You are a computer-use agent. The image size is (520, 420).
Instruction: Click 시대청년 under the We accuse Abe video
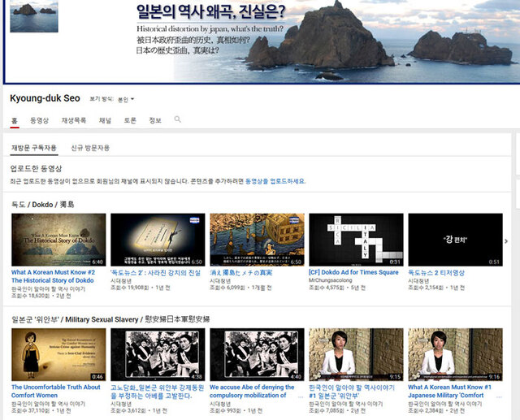pyautogui.click(x=220, y=404)
